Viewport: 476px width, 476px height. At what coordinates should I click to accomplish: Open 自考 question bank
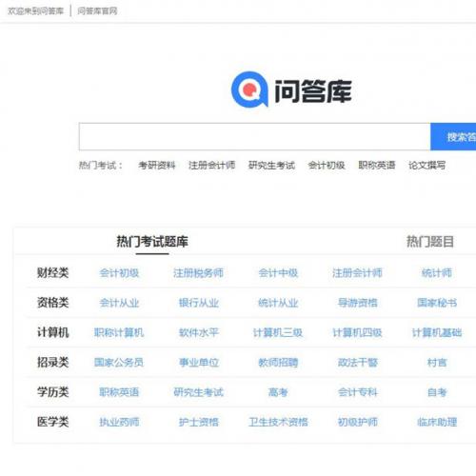tap(437, 392)
